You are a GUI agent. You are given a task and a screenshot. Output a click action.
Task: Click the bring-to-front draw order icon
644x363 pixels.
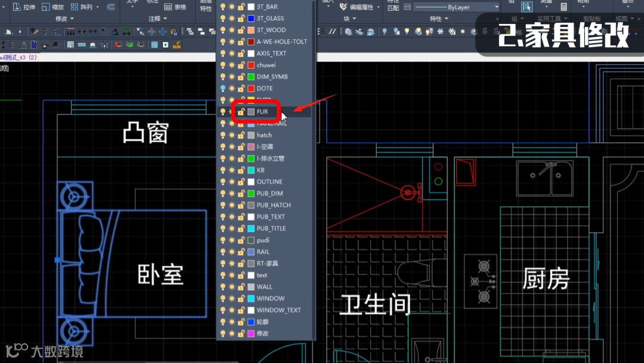[x=190, y=31]
